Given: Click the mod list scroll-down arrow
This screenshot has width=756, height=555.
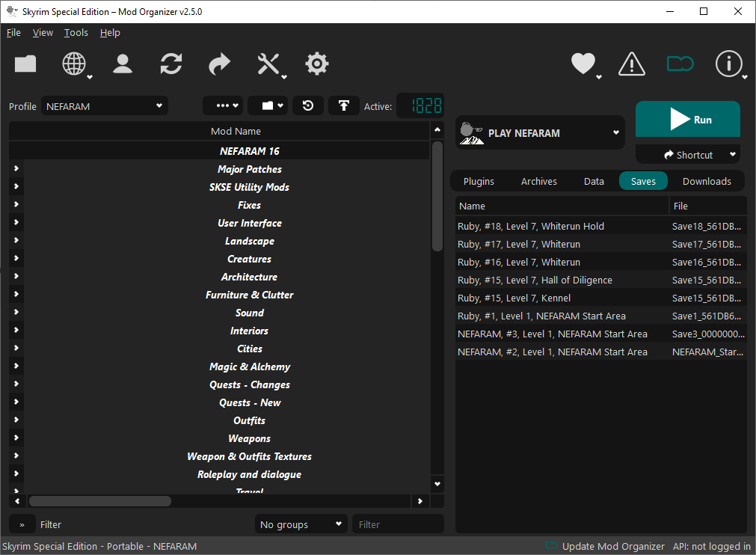Looking at the screenshot, I should [437, 484].
